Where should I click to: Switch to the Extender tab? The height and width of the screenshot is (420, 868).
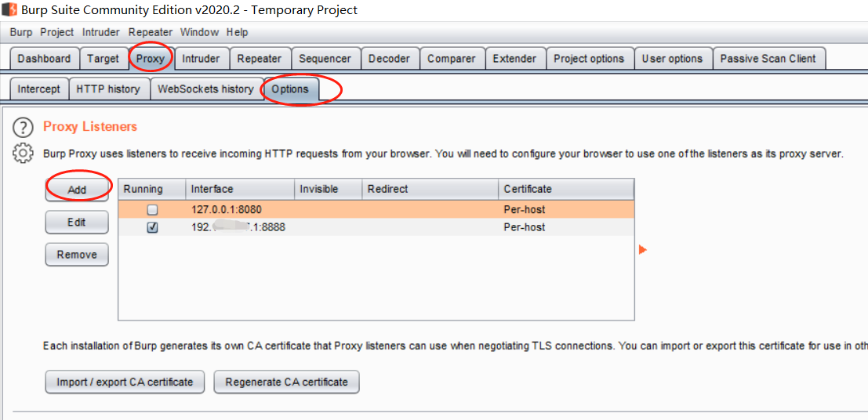pyautogui.click(x=515, y=59)
